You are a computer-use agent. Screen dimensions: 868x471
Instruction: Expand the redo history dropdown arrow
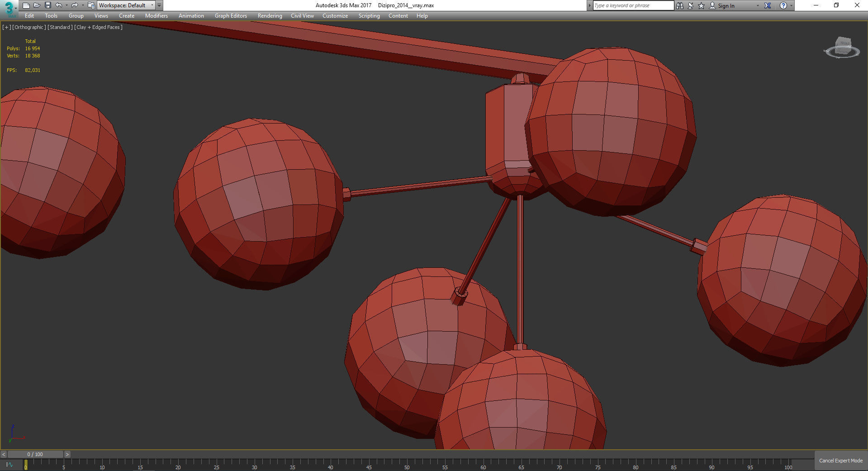pos(82,5)
